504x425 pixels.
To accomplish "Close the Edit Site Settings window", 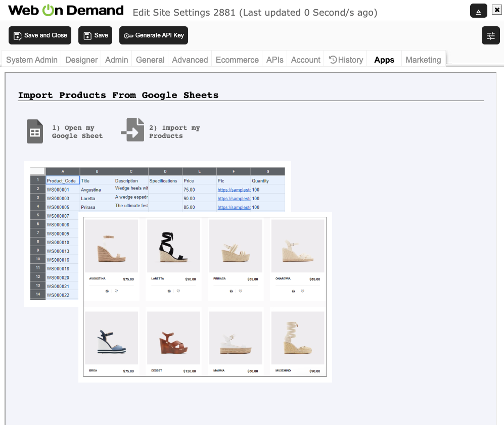I will pyautogui.click(x=496, y=10).
